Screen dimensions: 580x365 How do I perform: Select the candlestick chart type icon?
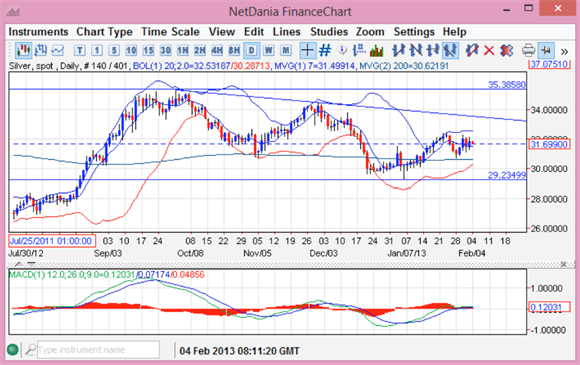point(23,50)
